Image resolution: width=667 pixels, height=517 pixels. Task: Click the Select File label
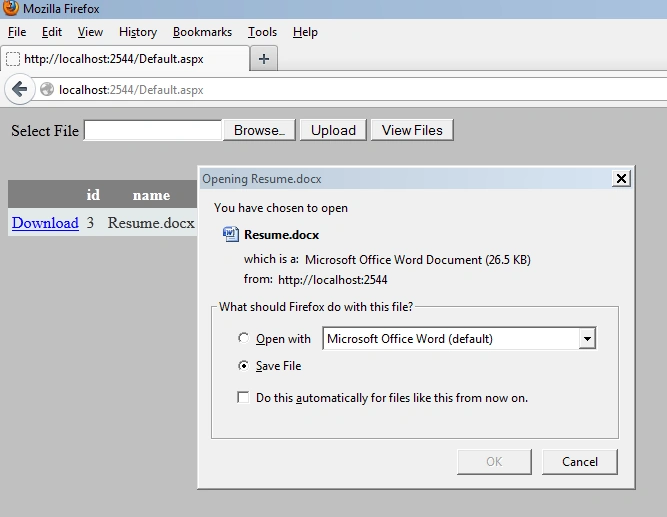coord(45,131)
